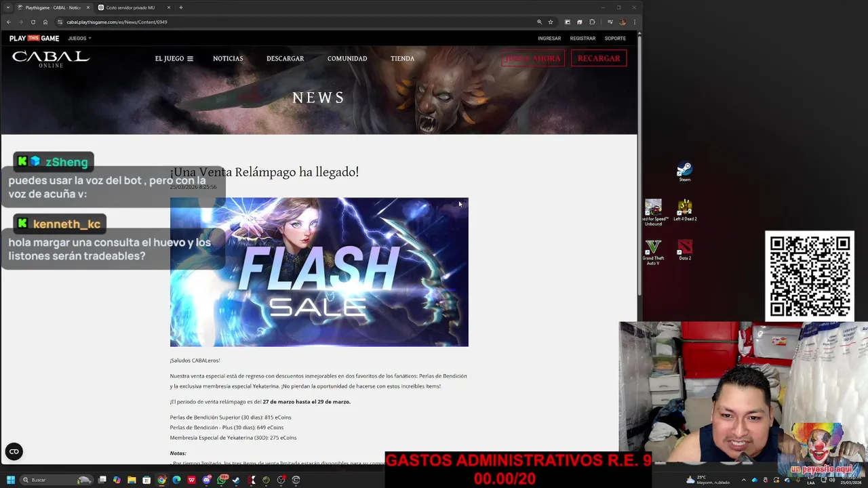Viewport: 868px width, 488px height.
Task: Open the TIENDA menu item
Action: [402, 59]
